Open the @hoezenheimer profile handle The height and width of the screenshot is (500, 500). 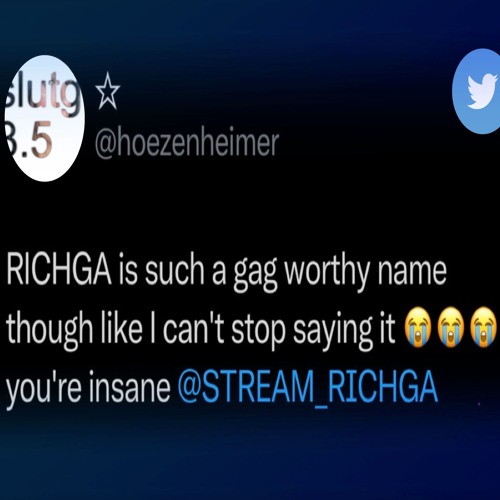187,144
